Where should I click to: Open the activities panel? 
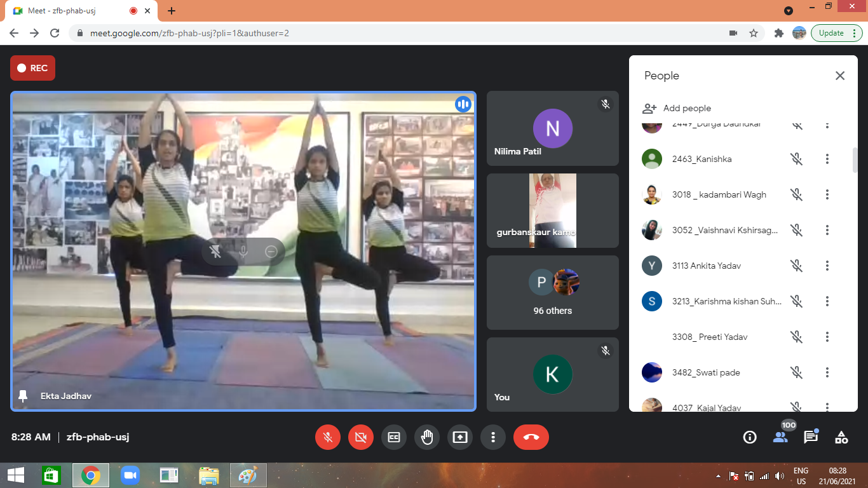pos(841,437)
